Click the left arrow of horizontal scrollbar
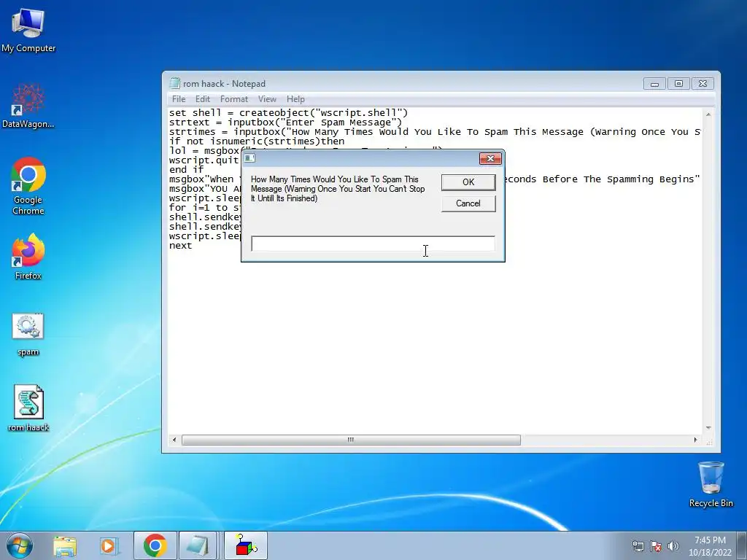 click(174, 440)
